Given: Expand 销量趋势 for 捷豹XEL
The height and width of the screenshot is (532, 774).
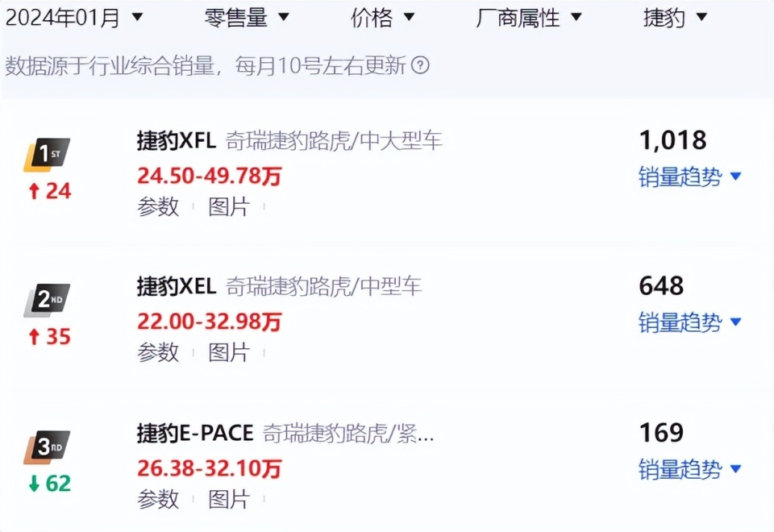Looking at the screenshot, I should [680, 322].
